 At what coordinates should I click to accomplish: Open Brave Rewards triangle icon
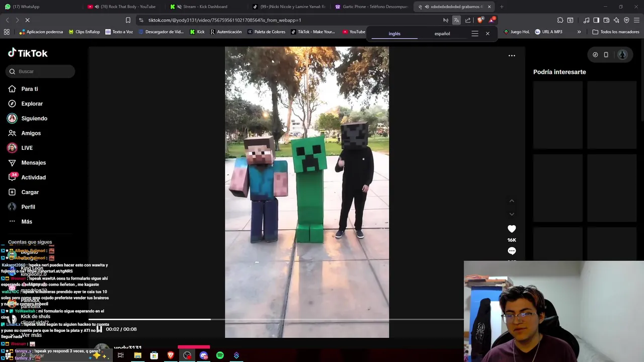pyautogui.click(x=492, y=20)
